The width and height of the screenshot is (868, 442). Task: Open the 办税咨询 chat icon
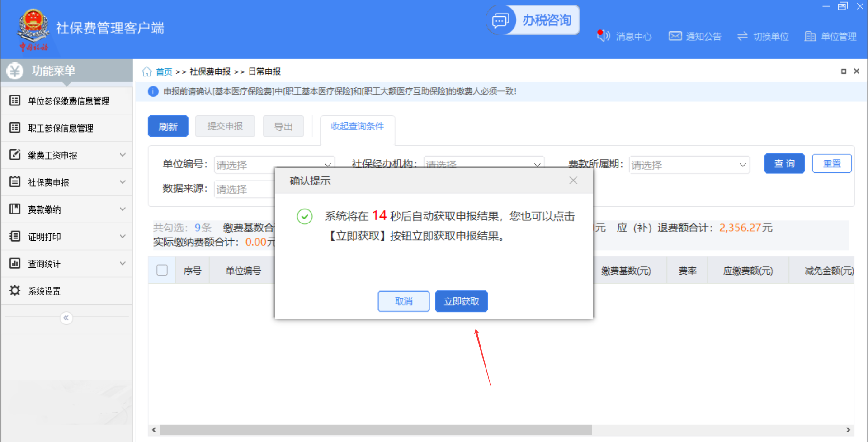tap(500, 20)
